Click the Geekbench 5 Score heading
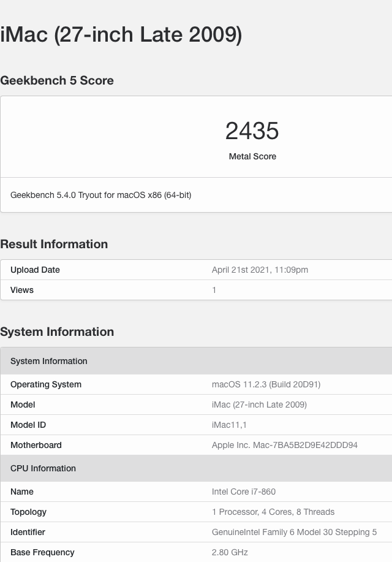The height and width of the screenshot is (562, 392). (57, 81)
